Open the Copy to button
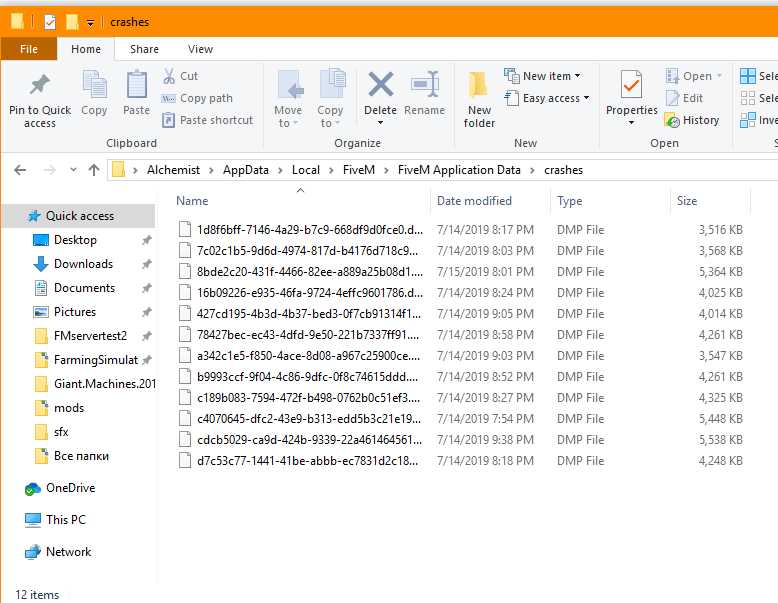Screen dimensions: 778x603 (x=330, y=99)
